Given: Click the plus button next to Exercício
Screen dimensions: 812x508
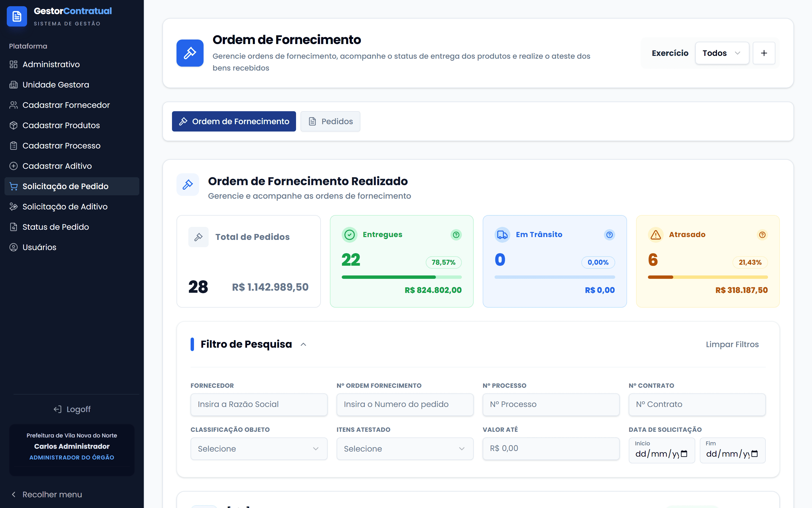Looking at the screenshot, I should click(x=764, y=53).
